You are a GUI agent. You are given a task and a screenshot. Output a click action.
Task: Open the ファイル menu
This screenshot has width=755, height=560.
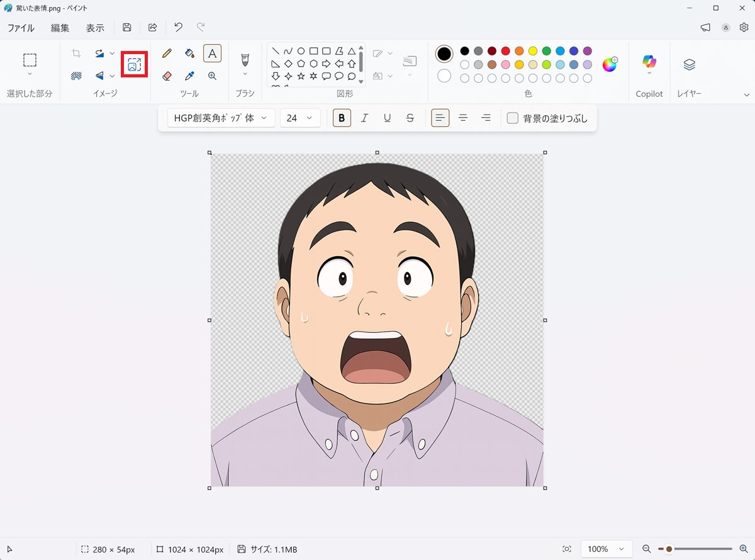(21, 28)
